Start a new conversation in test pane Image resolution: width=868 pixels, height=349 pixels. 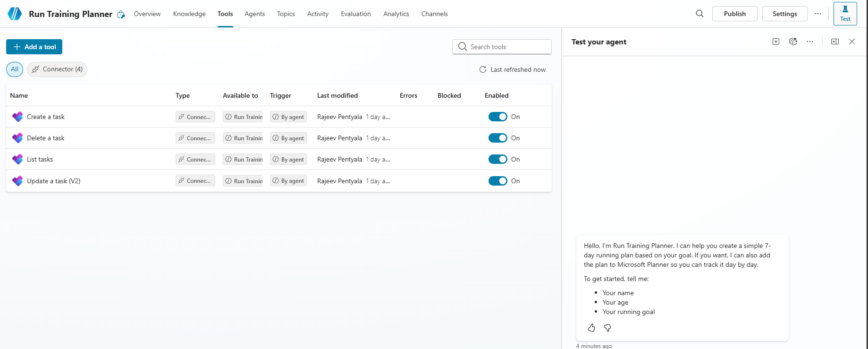tap(776, 42)
